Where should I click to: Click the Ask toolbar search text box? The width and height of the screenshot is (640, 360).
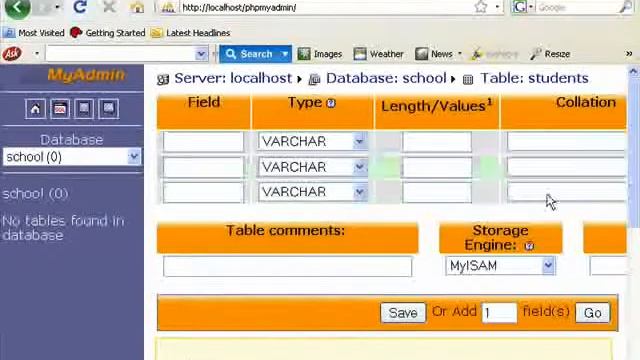[121, 53]
